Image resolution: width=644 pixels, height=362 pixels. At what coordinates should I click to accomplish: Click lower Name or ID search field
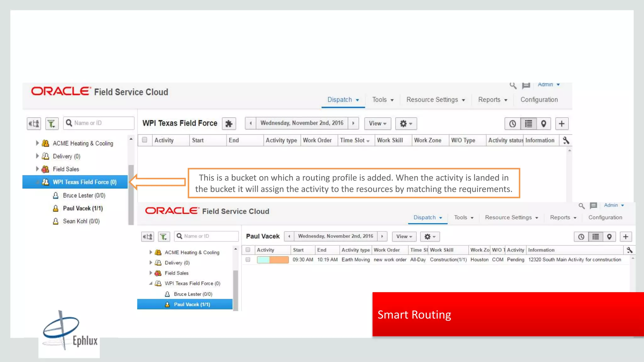click(206, 236)
